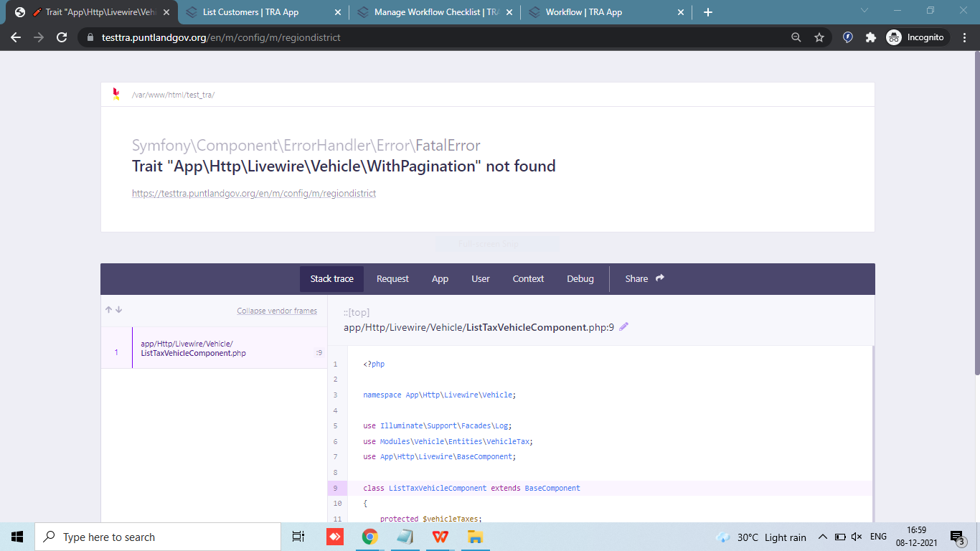Select stack frame 1 ListTaxVehicleComponent.php
The image size is (980, 551).
(x=214, y=348)
